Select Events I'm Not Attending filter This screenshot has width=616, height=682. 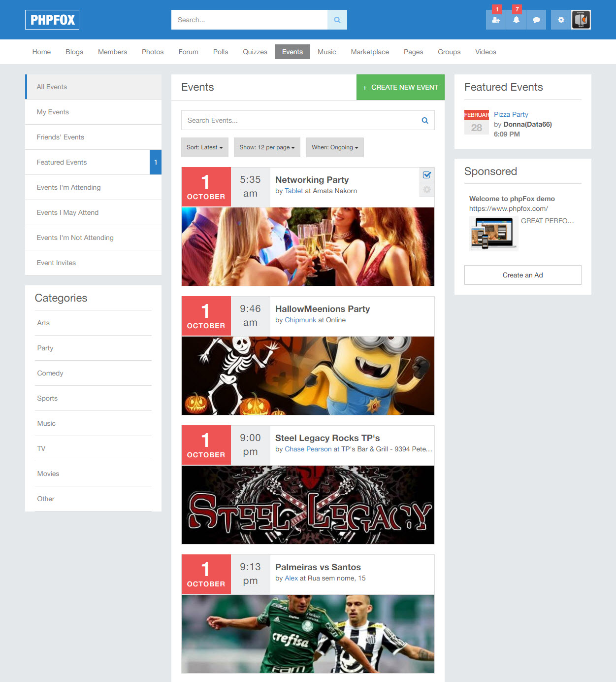(75, 238)
